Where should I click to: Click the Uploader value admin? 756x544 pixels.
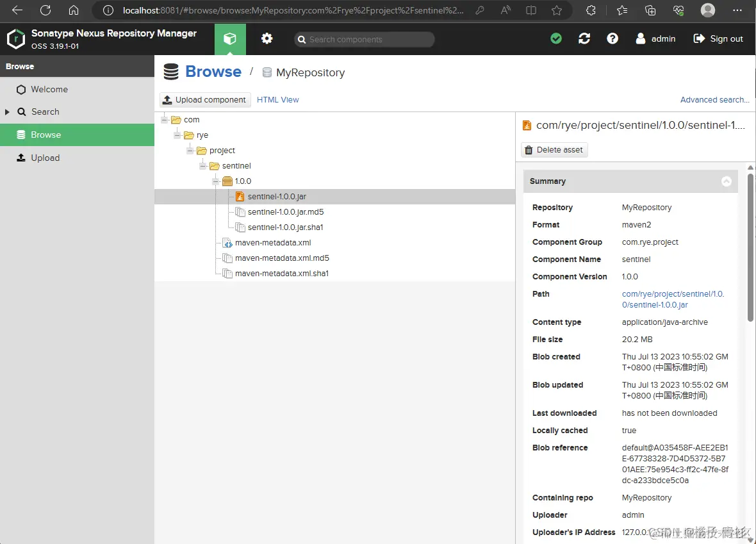pos(633,515)
